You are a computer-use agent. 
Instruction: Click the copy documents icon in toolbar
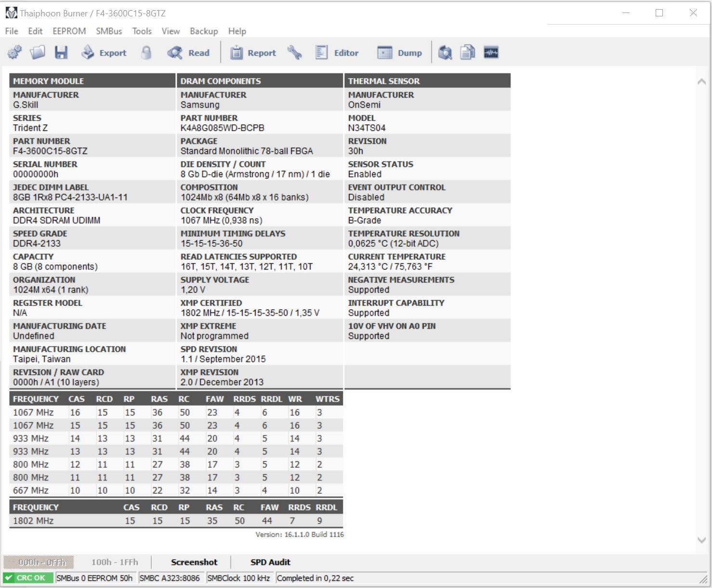(x=468, y=52)
